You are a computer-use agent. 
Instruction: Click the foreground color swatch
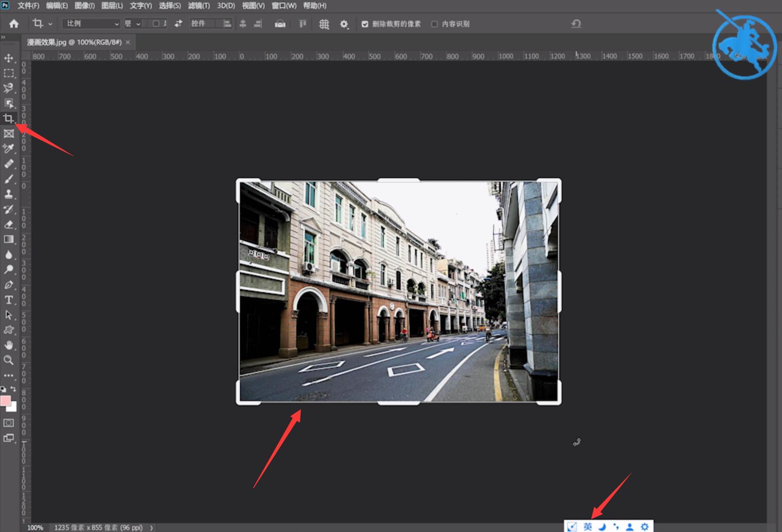pyautogui.click(x=6, y=401)
